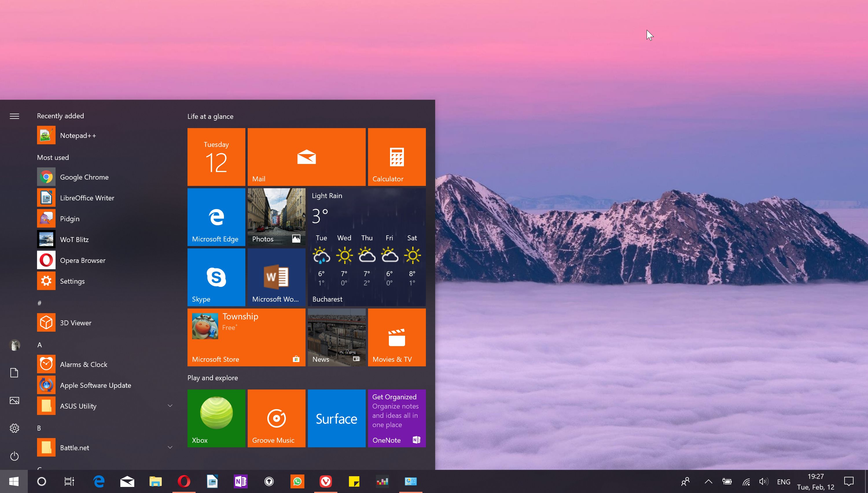Open Groove Music tile
Image resolution: width=868 pixels, height=493 pixels.
click(276, 418)
